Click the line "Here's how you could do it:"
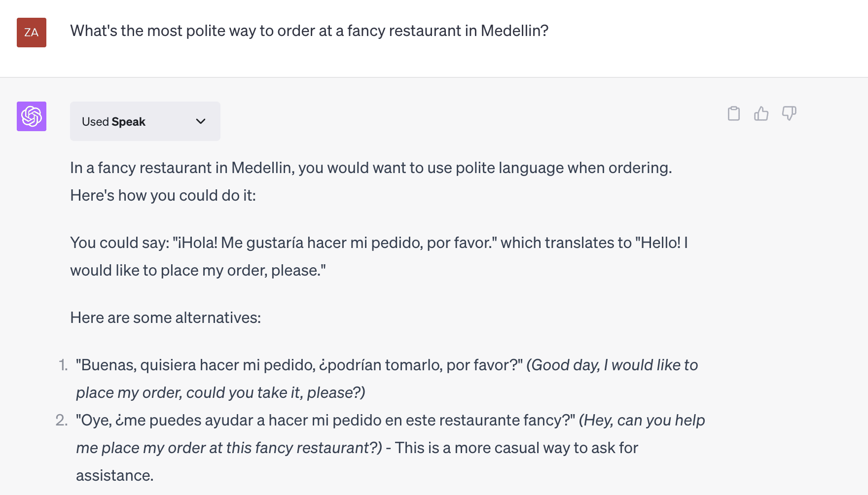 163,196
